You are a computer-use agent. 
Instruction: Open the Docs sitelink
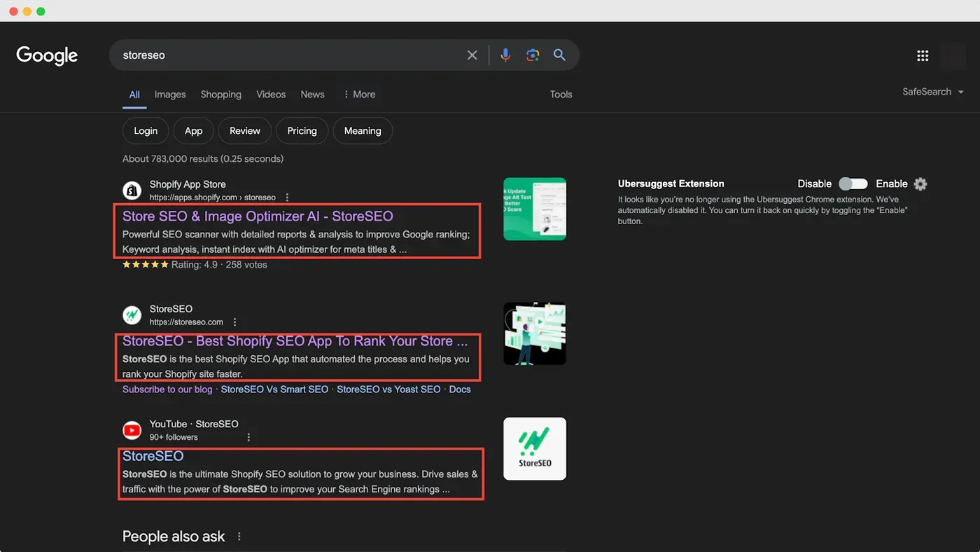[460, 389]
